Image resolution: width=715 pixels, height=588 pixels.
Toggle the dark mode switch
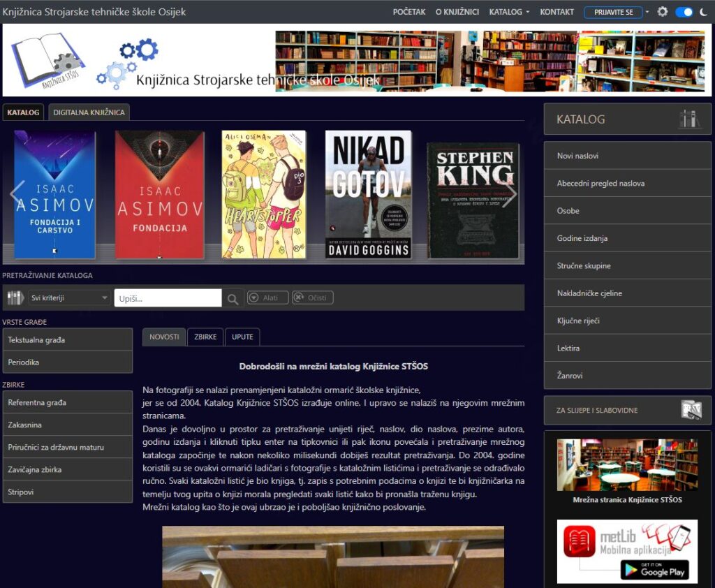pos(684,12)
